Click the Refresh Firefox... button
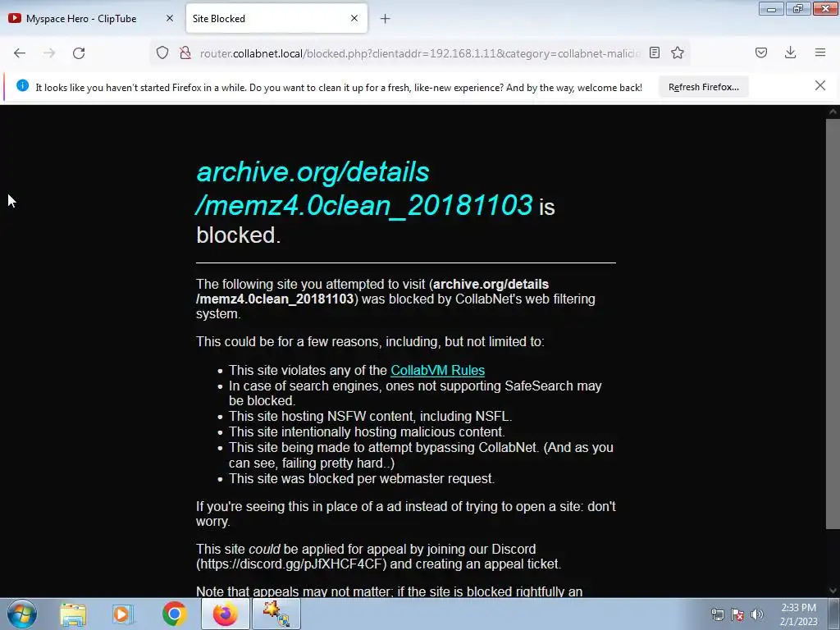 coord(703,87)
